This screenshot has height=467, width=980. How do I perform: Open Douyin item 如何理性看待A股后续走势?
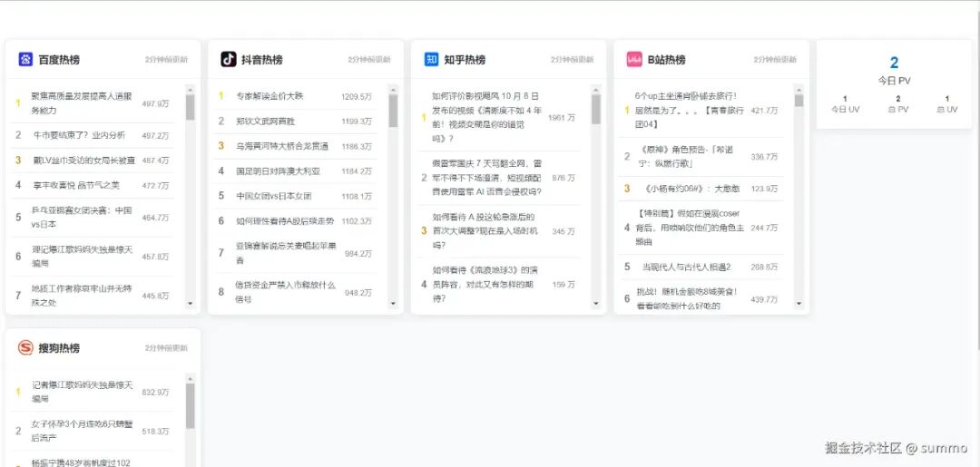[285, 221]
